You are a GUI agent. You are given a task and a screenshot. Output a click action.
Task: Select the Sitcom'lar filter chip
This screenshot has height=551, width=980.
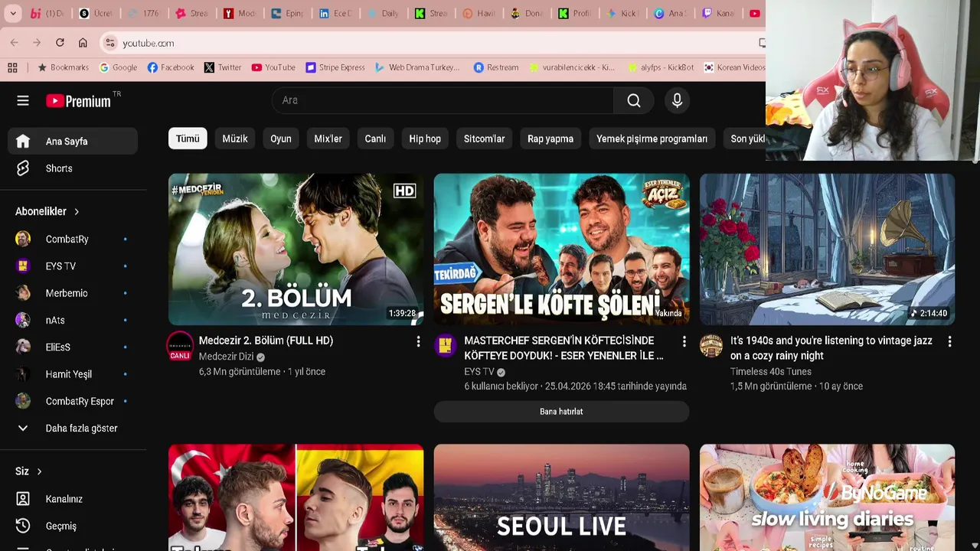pos(484,139)
